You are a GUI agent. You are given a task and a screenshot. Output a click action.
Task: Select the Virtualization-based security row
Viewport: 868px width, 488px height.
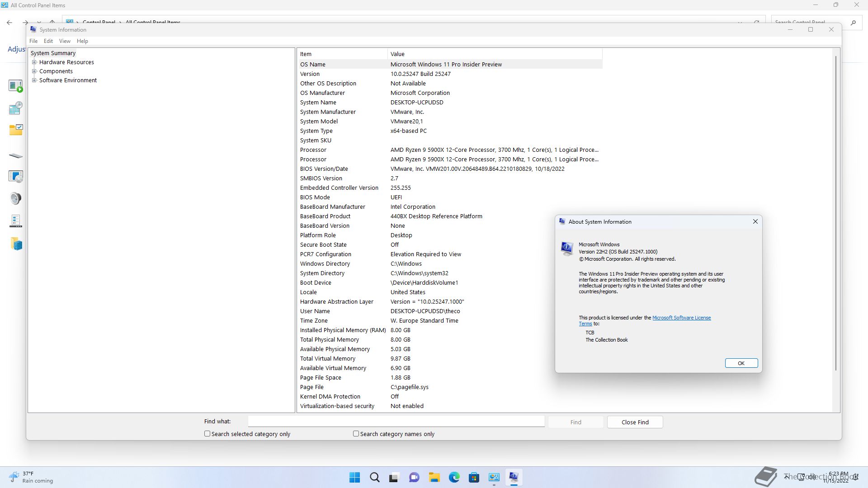click(x=450, y=406)
